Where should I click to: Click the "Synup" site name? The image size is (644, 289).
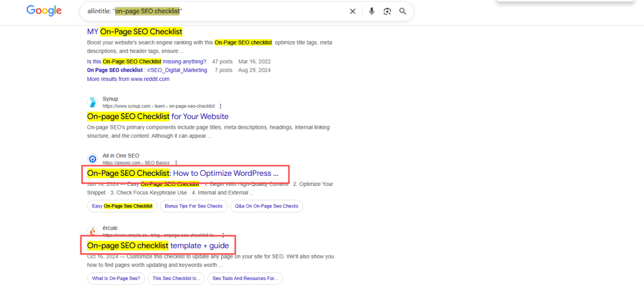(x=110, y=99)
